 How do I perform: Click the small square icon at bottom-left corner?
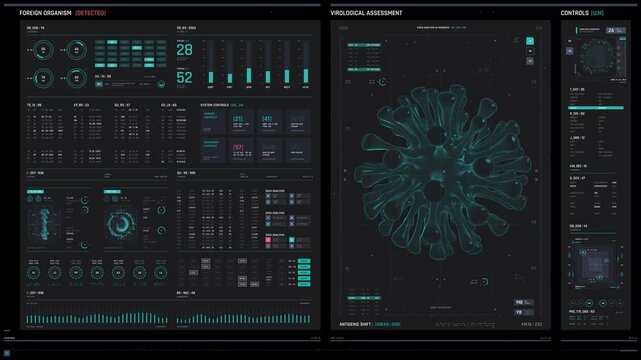[x=7, y=353]
